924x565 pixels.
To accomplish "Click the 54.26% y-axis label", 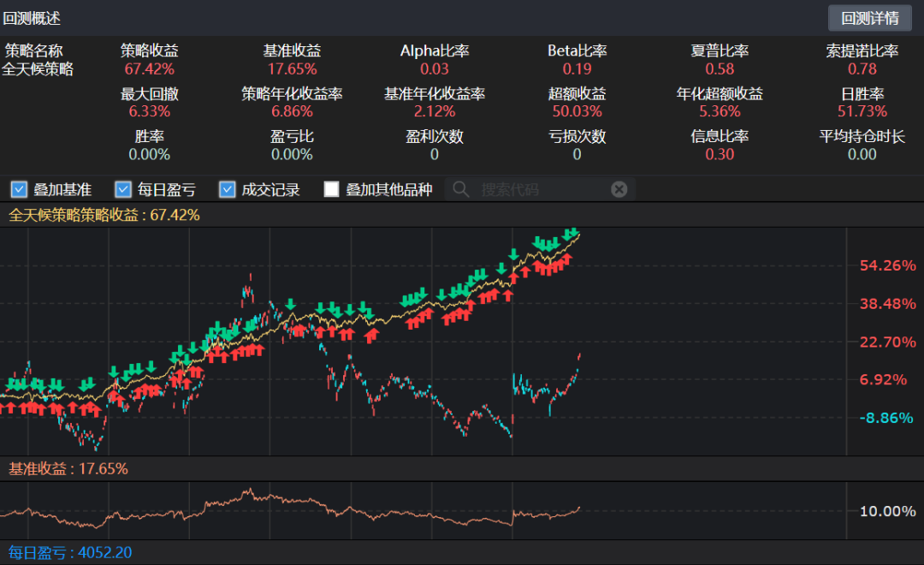I will [x=887, y=265].
